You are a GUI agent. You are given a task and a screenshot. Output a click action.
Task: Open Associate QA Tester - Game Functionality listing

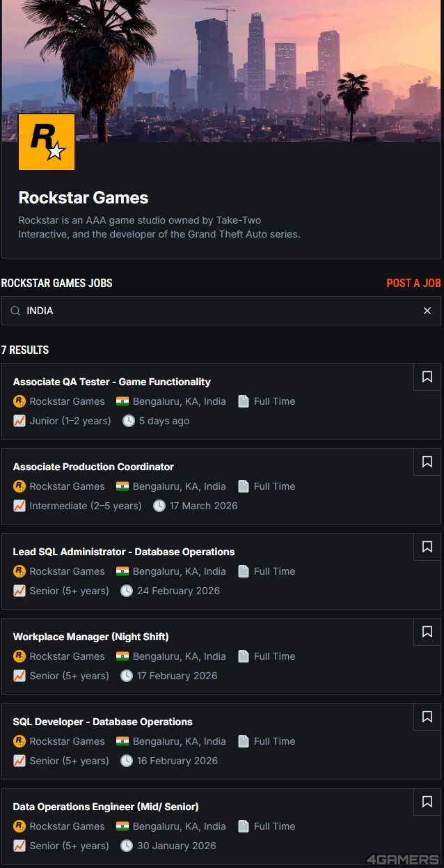[111, 382]
